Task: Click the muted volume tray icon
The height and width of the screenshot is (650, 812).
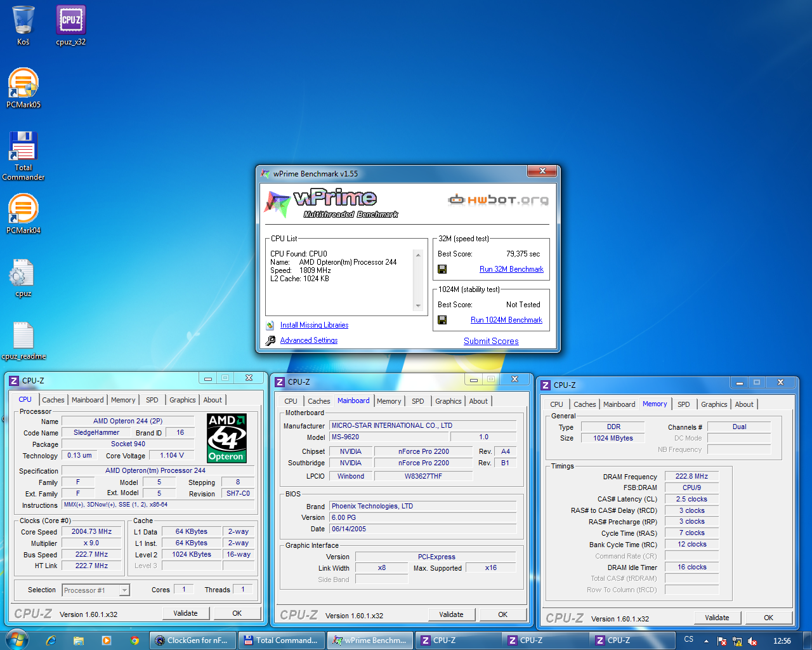Action: click(752, 641)
